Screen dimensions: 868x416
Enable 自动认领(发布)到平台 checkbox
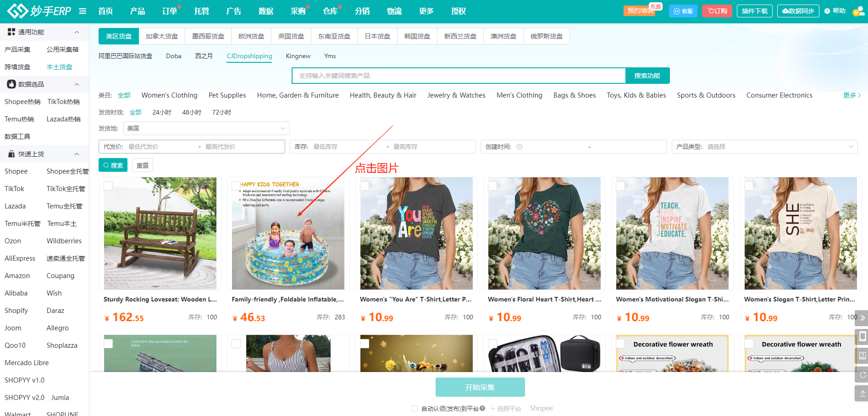[415, 408]
